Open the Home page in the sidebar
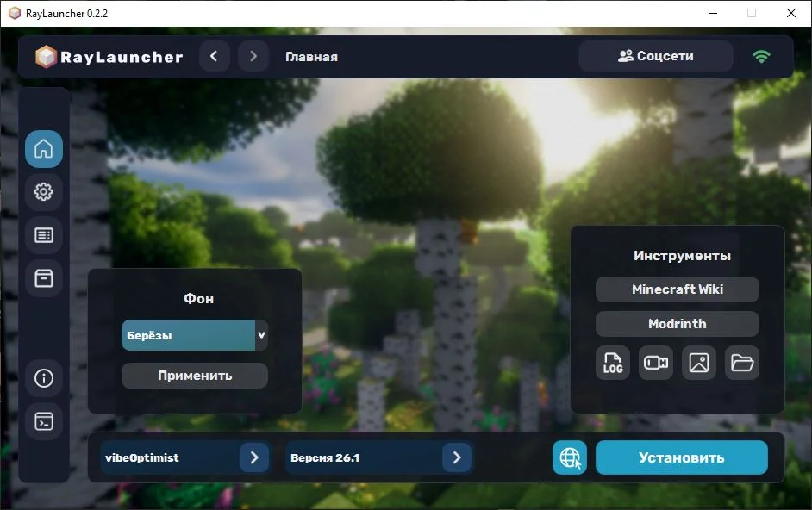This screenshot has height=510, width=812. (x=43, y=149)
